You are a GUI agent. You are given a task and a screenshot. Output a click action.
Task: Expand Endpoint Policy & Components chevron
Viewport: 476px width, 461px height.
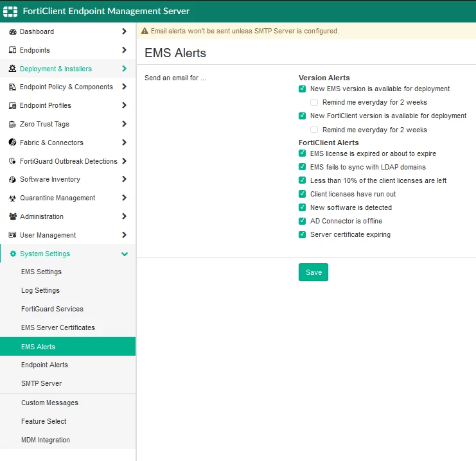tap(124, 87)
